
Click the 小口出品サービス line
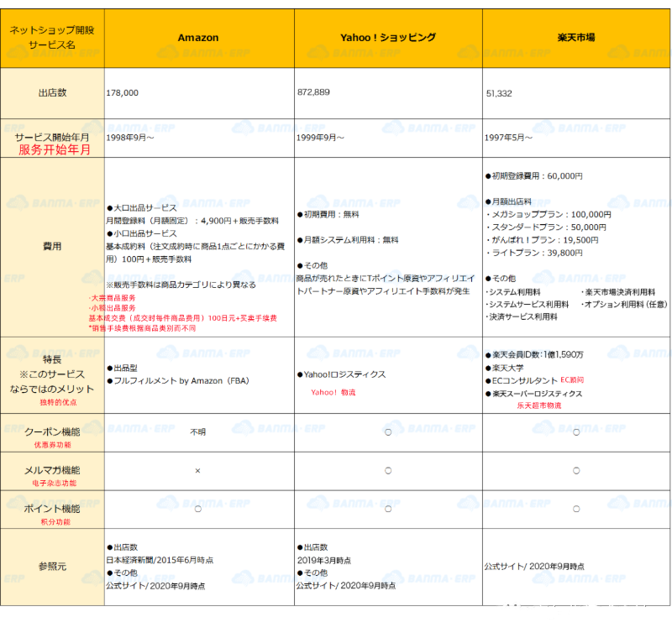(x=142, y=233)
